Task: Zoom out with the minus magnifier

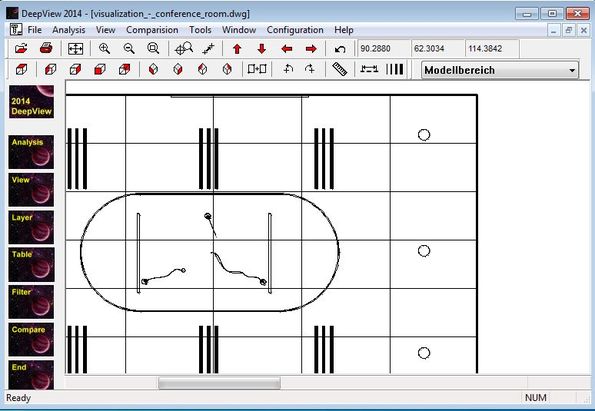Action: click(129, 49)
